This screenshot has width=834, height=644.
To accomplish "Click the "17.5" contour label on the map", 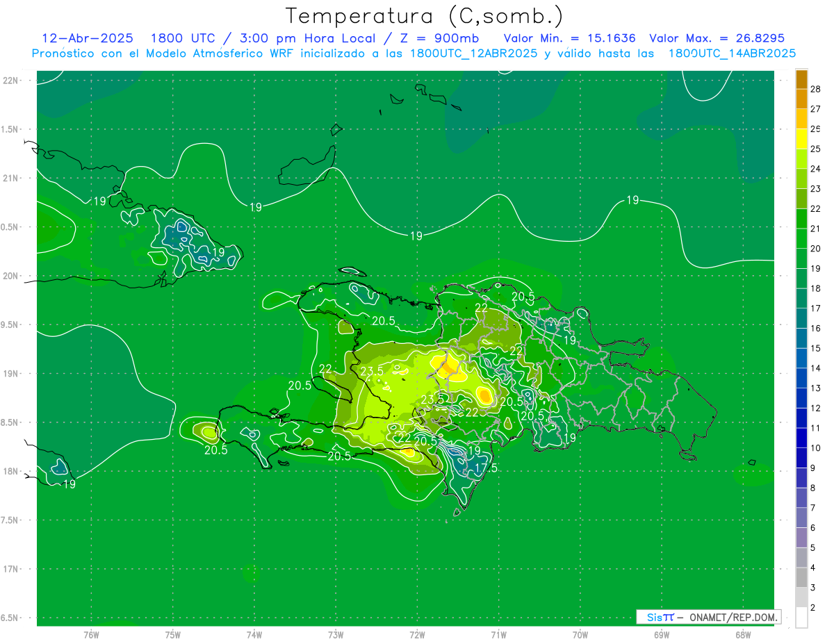I will [x=486, y=468].
